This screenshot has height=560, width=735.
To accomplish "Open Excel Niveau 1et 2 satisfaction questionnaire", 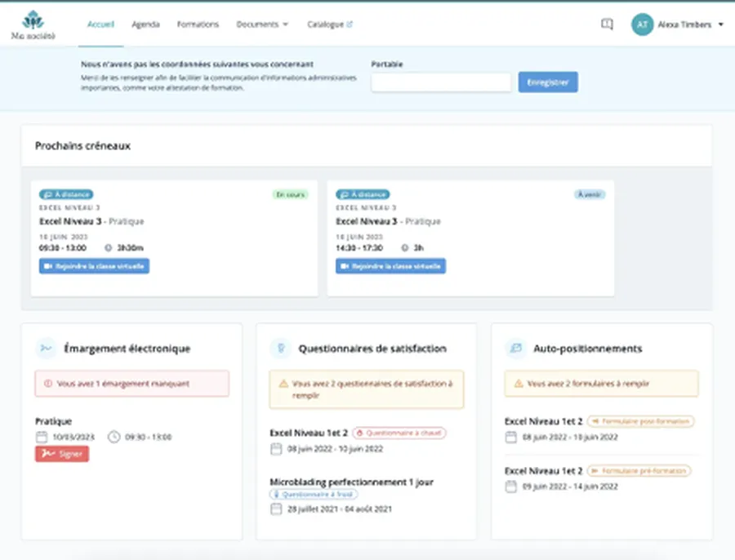I will pos(309,433).
